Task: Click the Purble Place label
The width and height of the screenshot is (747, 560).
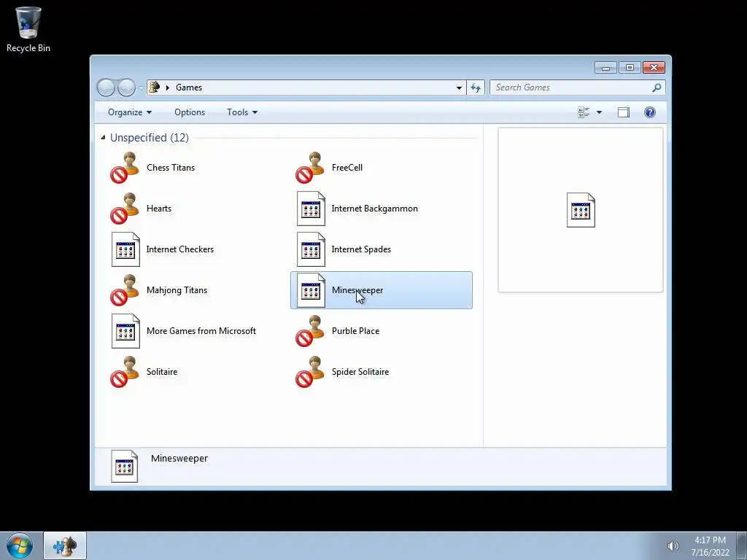Action: coord(355,331)
